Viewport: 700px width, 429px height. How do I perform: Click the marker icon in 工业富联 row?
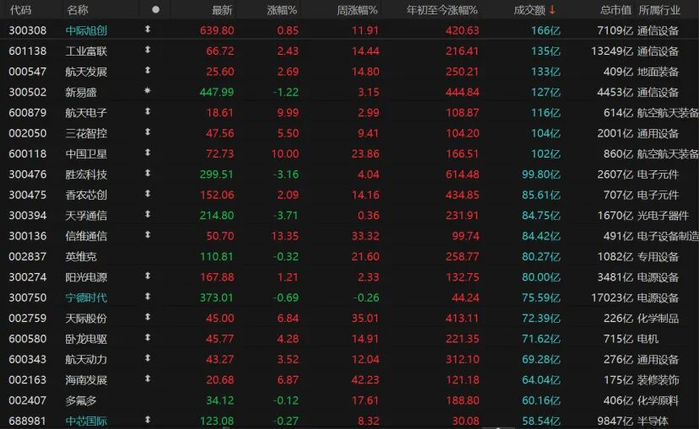[x=147, y=50]
